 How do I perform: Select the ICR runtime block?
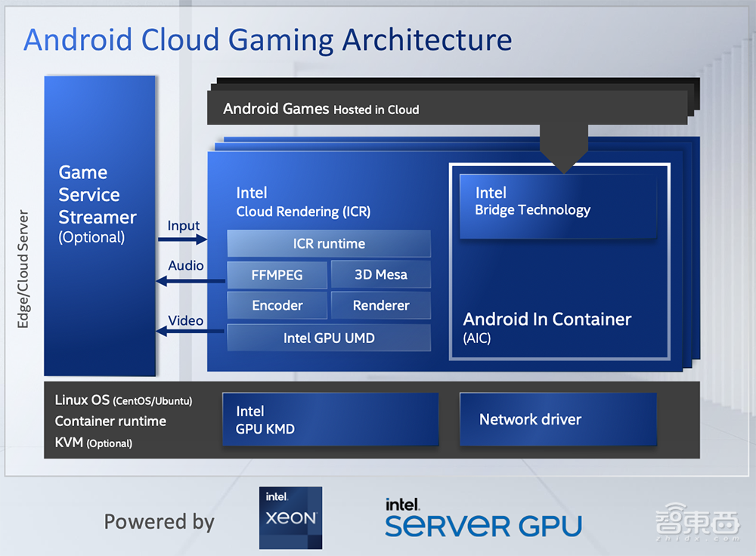(x=329, y=244)
